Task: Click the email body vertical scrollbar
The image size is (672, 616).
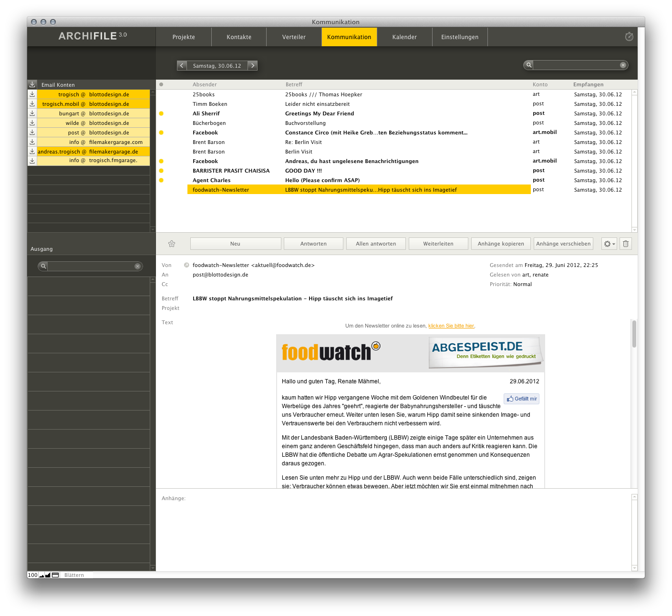Action: tap(634, 334)
